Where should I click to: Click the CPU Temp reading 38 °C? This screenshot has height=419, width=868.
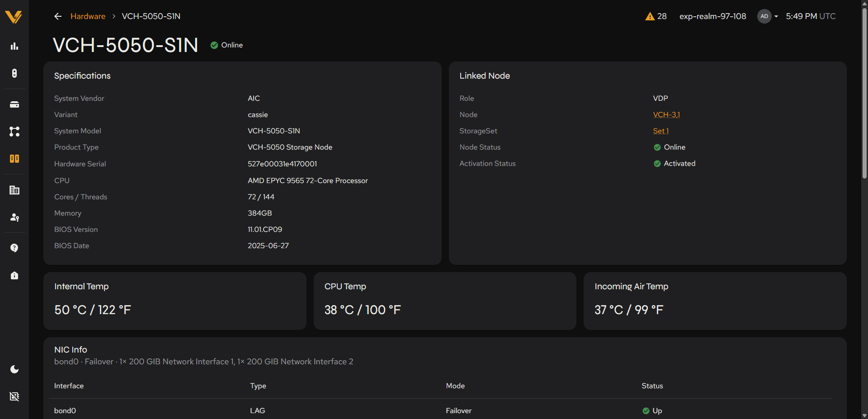[363, 310]
